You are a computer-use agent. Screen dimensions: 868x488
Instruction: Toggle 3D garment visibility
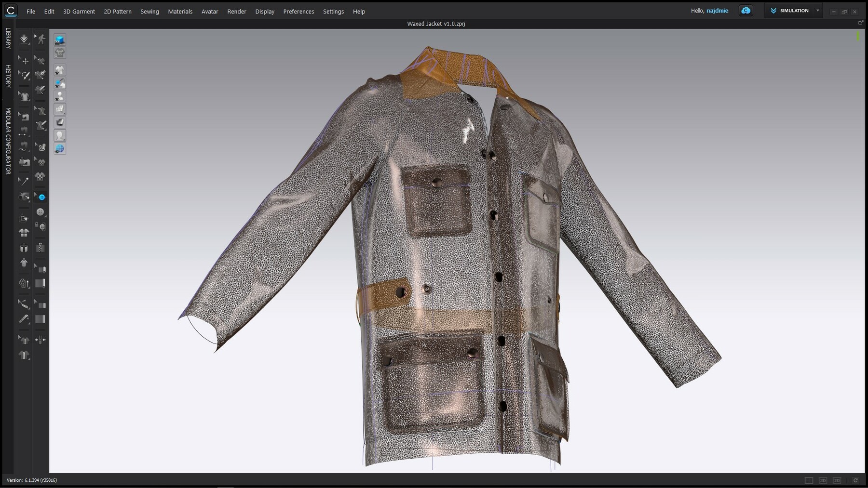pyautogui.click(x=59, y=70)
